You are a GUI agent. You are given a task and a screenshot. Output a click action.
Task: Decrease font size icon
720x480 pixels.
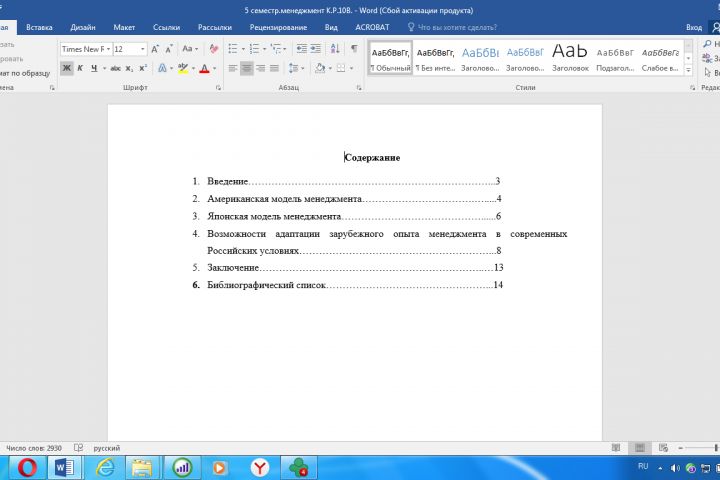169,49
